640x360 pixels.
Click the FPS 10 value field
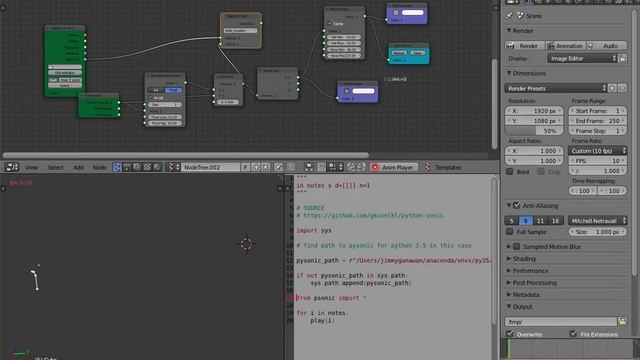click(598, 161)
